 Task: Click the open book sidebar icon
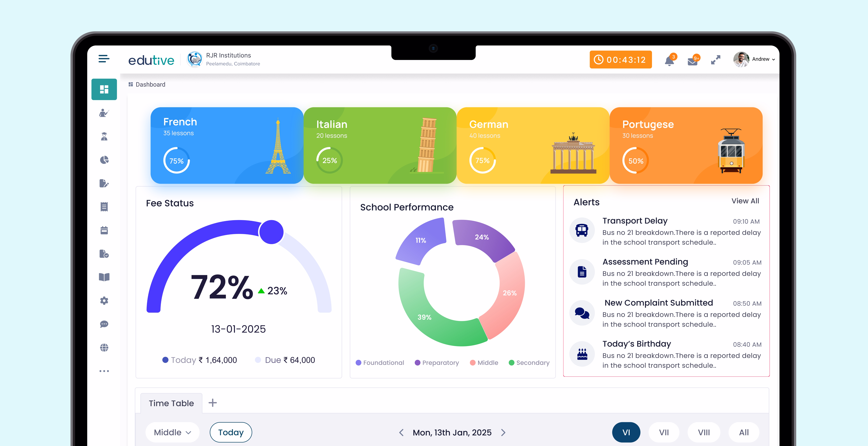point(104,277)
